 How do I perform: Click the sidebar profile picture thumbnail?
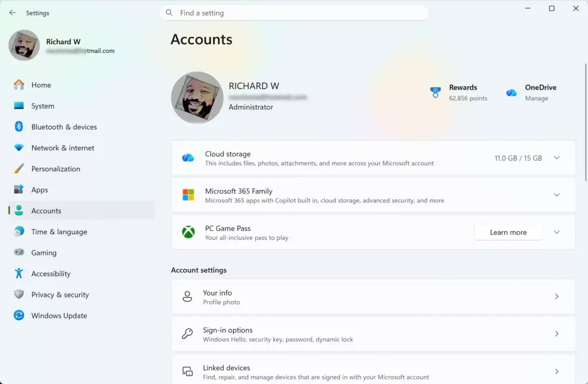point(24,45)
